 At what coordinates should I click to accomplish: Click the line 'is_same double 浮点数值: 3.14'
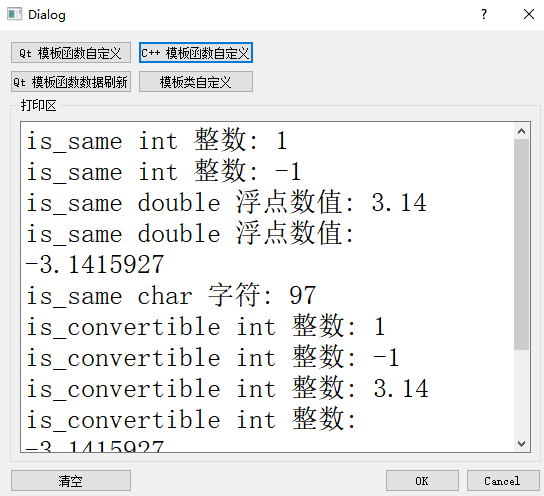pyautogui.click(x=227, y=203)
